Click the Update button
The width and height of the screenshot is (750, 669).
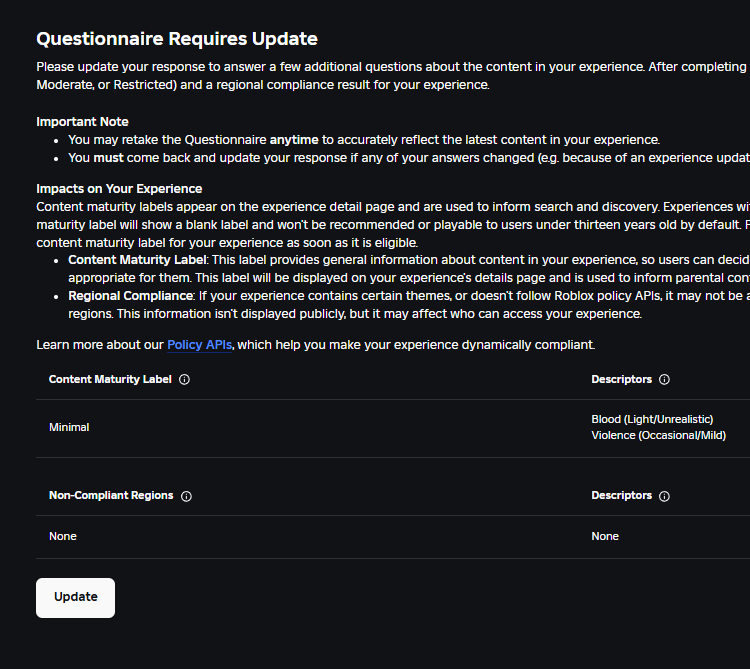coord(76,598)
